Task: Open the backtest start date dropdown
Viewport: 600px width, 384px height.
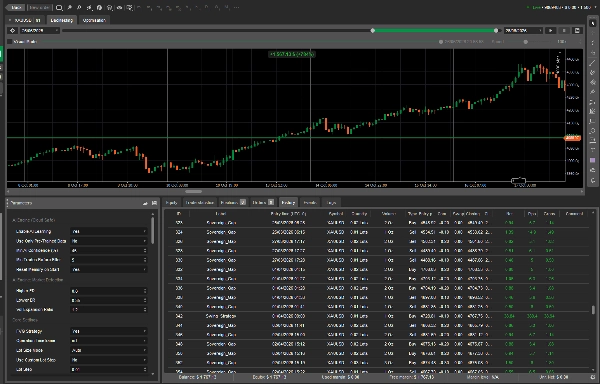Action: [40, 31]
